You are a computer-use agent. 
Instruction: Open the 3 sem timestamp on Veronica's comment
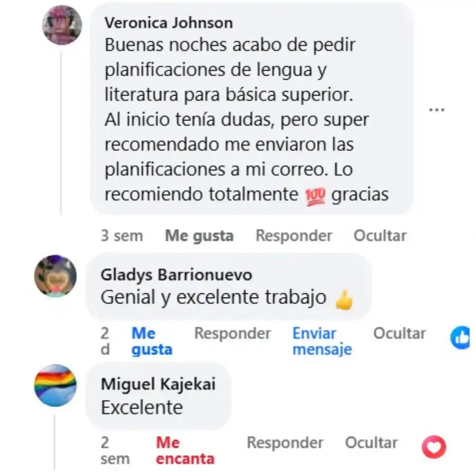pyautogui.click(x=122, y=236)
